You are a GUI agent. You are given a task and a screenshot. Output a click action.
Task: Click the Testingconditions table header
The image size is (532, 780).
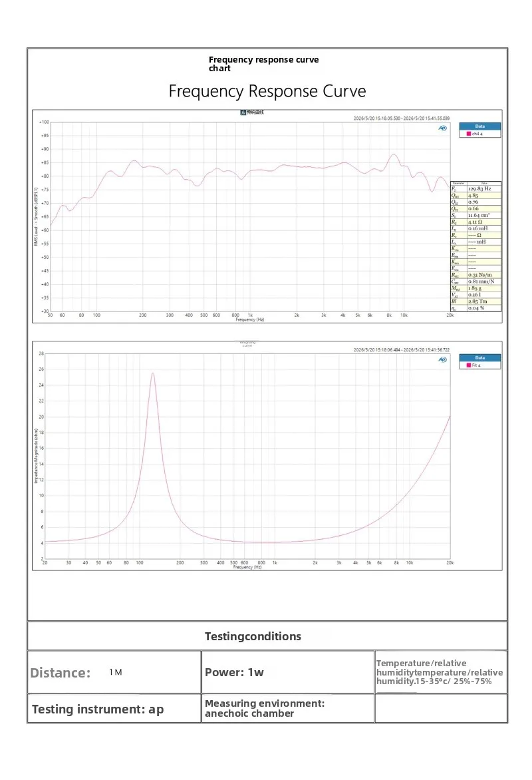tap(253, 636)
